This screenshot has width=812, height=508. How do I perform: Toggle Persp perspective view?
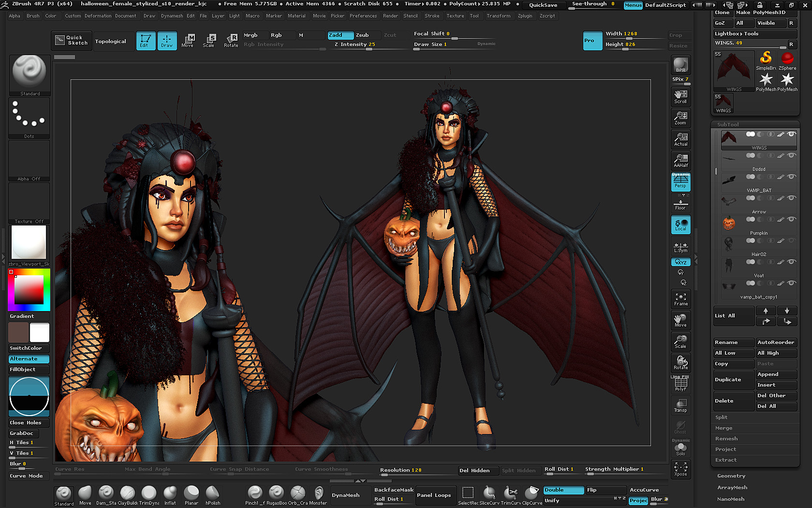pos(680,182)
